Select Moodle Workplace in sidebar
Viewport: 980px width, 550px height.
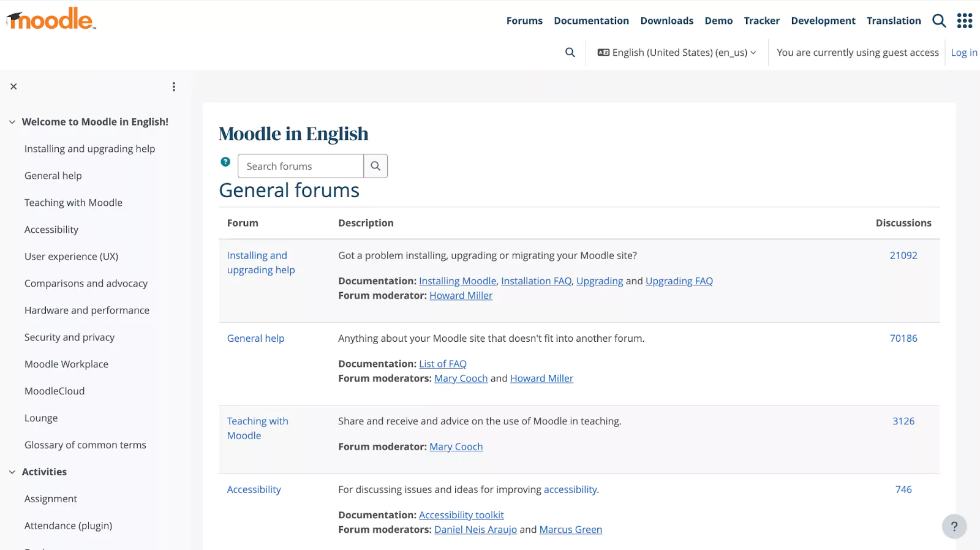tap(66, 364)
